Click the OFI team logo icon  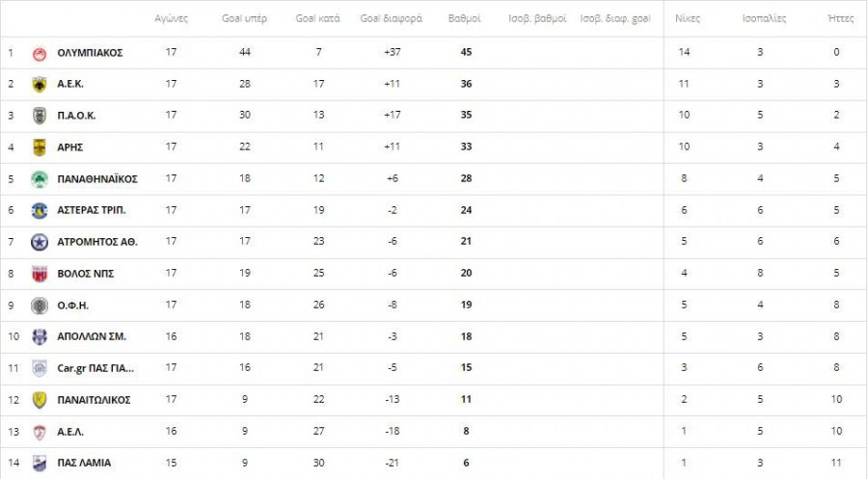click(40, 306)
